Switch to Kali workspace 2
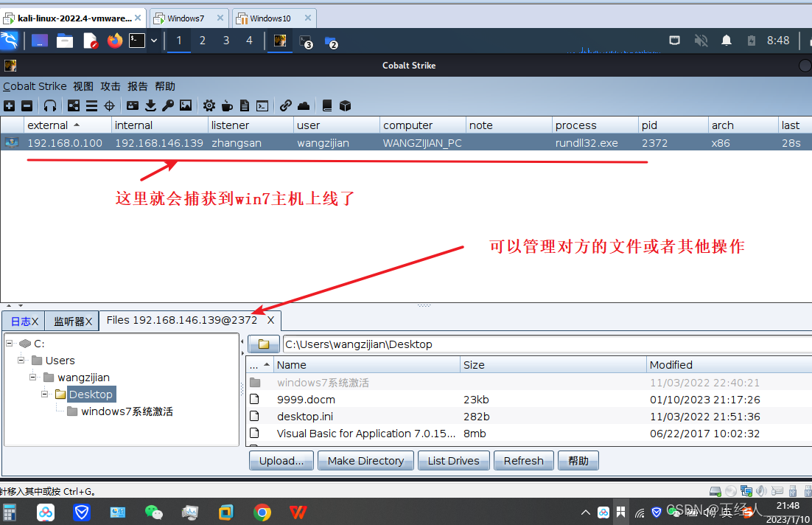812x525 pixels. point(203,41)
